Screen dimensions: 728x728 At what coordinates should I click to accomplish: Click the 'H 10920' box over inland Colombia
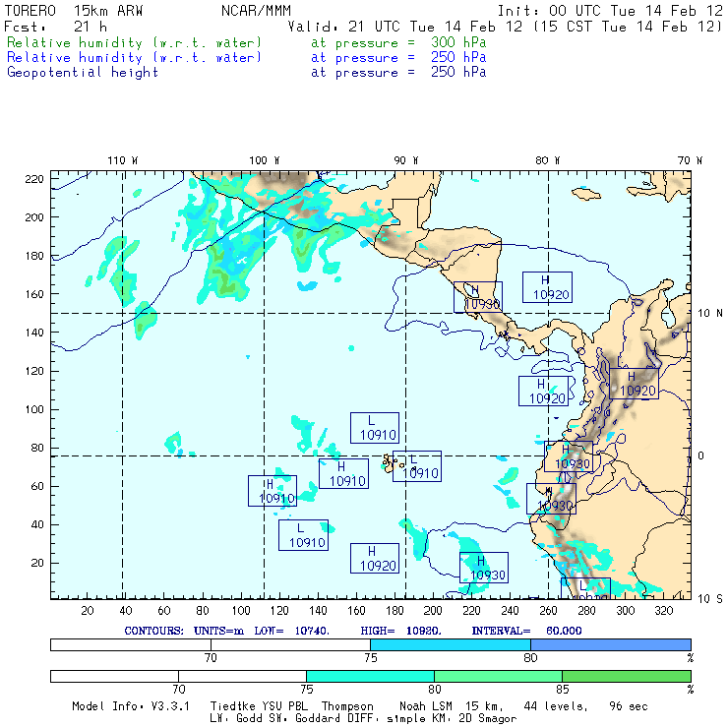[634, 384]
